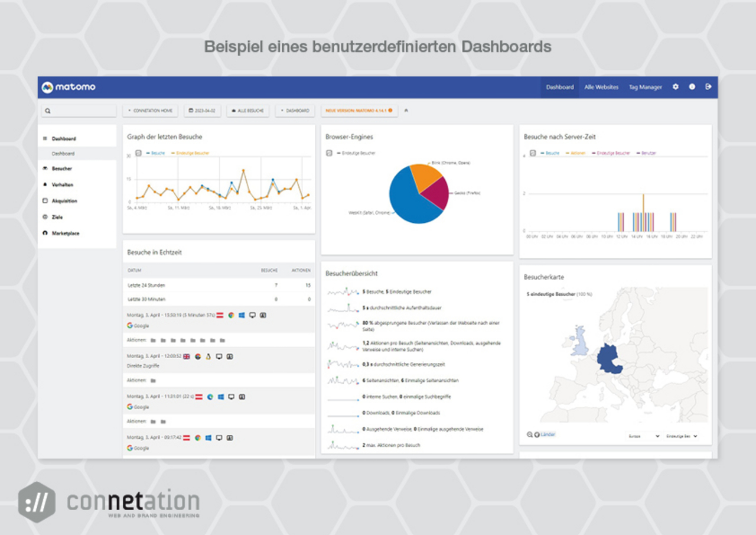Click the Matomo logo
Image resolution: width=756 pixels, height=535 pixels.
pos(69,87)
